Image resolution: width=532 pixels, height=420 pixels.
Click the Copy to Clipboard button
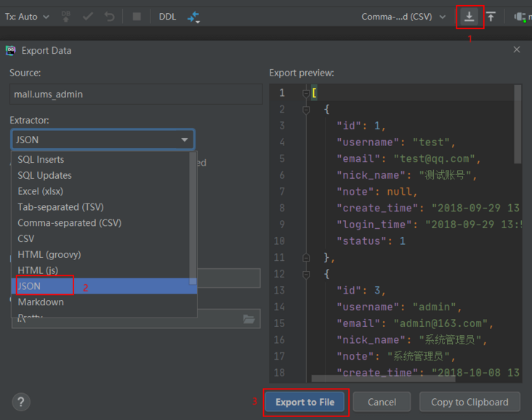469,402
